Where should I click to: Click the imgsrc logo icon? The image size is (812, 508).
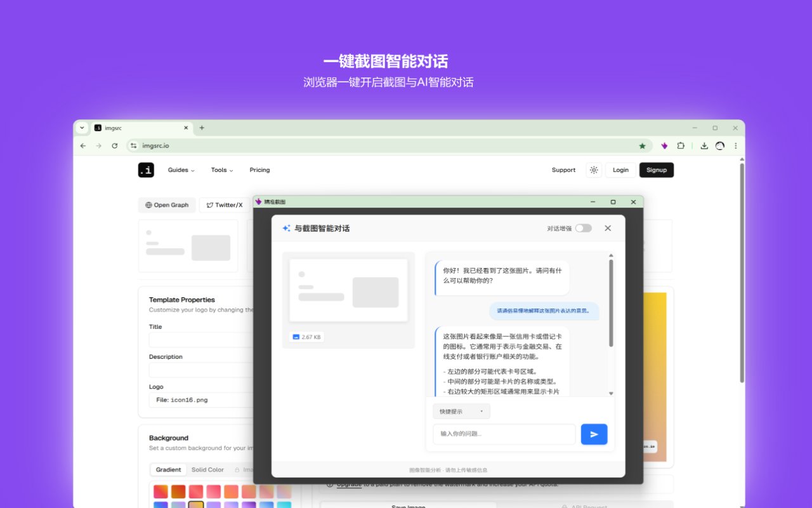(x=146, y=170)
